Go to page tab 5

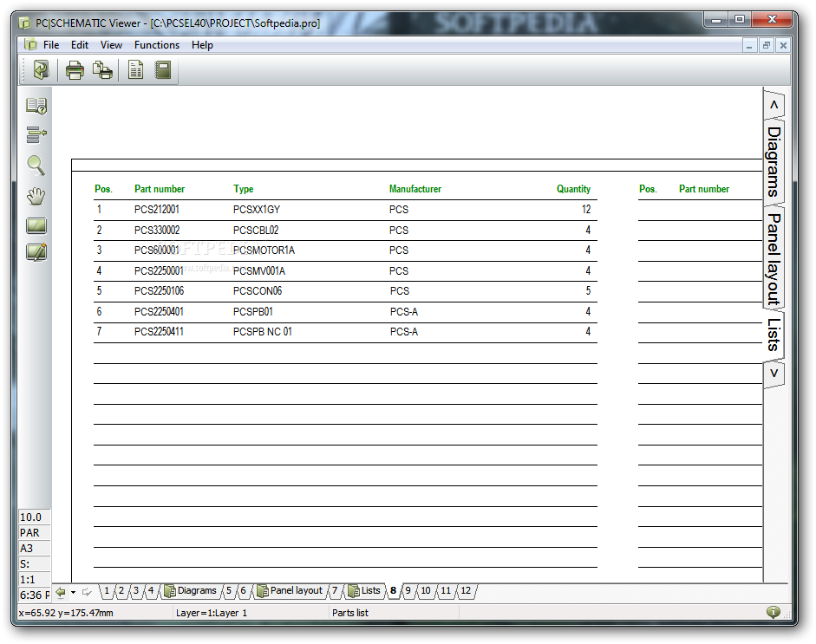click(228, 591)
